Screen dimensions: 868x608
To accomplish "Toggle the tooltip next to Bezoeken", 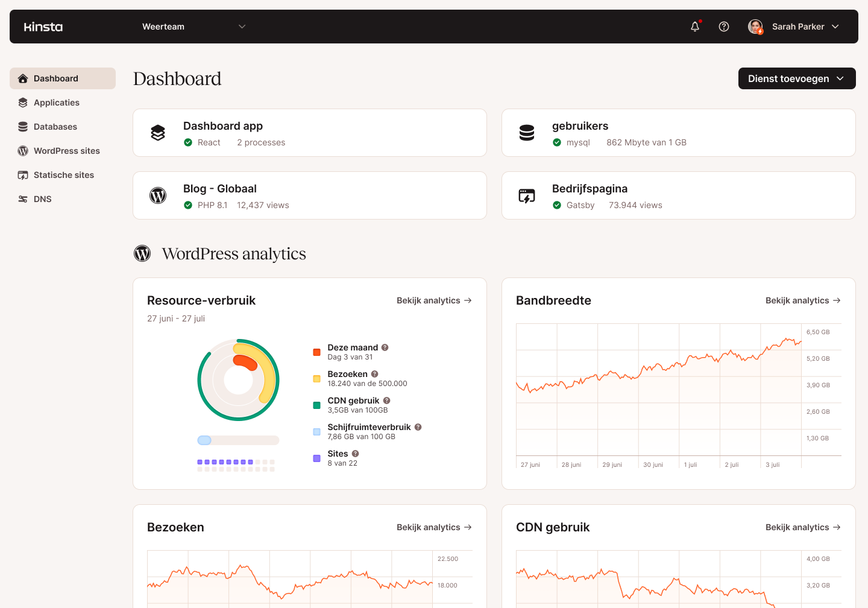I will [x=374, y=374].
